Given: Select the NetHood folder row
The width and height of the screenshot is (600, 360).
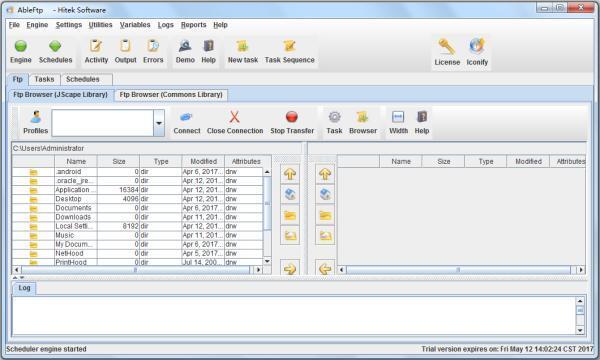Looking at the screenshot, I should 138,253.
